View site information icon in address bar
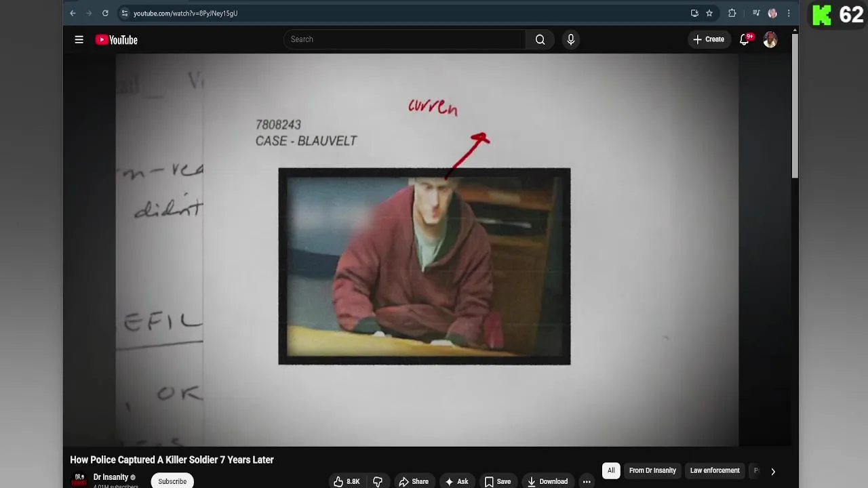868x488 pixels. click(124, 13)
